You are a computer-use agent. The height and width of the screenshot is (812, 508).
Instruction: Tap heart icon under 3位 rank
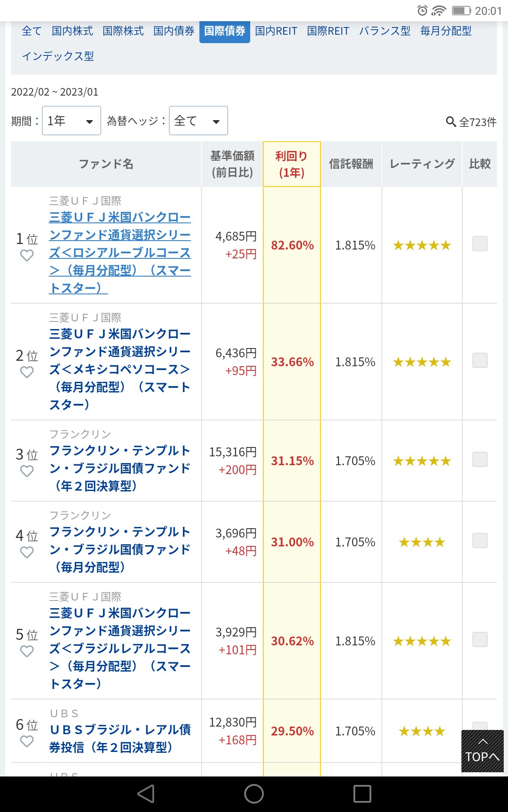click(27, 471)
